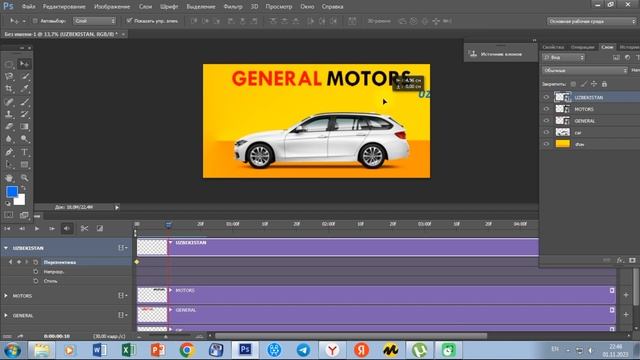This screenshot has height=360, width=640.
Task: Select the Brush tool
Action: [24, 101]
